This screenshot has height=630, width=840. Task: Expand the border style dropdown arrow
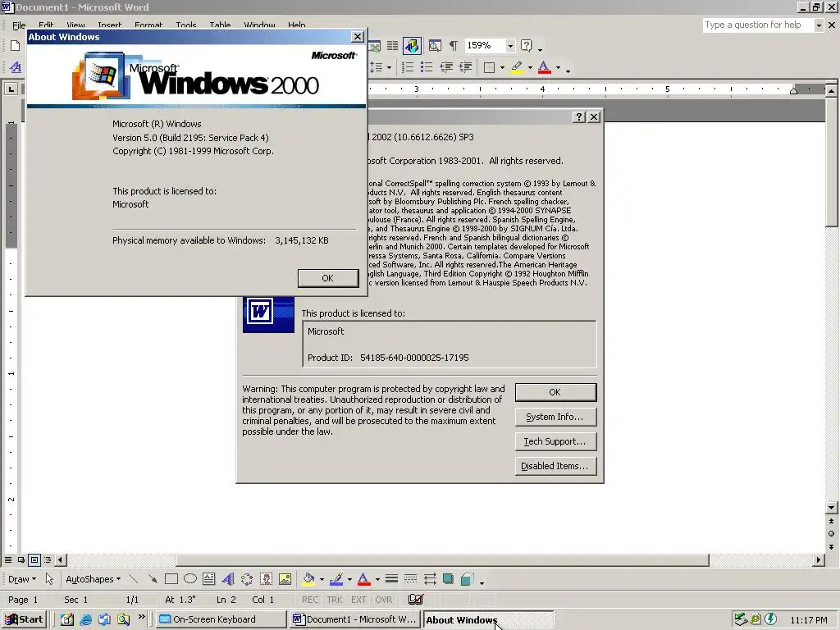point(502,67)
